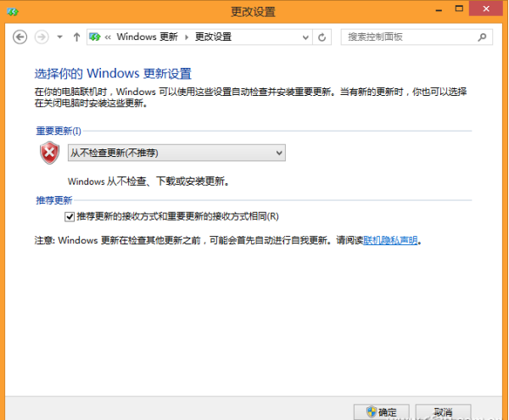Open recent locations dropdown arrow
This screenshot has width=509, height=420.
coord(59,37)
